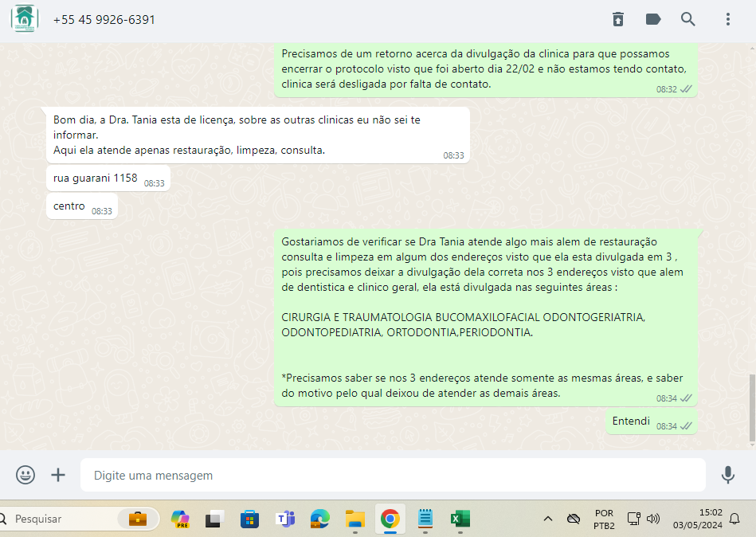Click the 'Precisamos de um retorno' message
The image size is (756, 537).
point(486,69)
